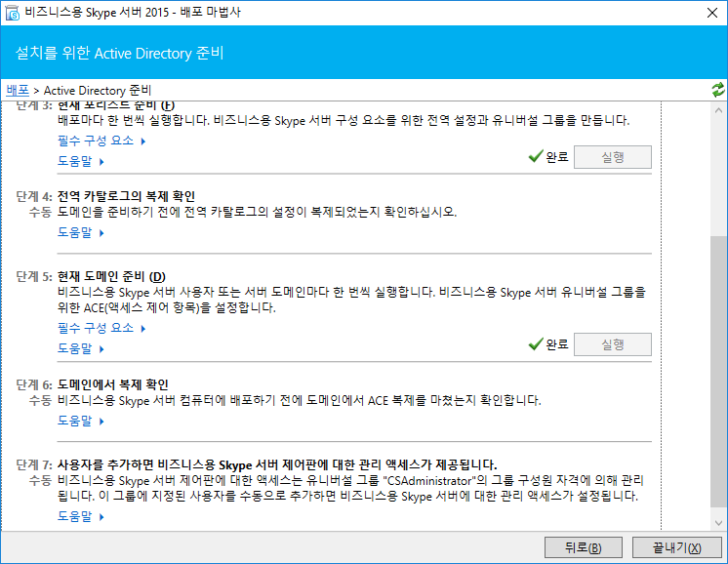The height and width of the screenshot is (564, 728).
Task: Expand 필수 구성 요소 under step 5
Action: [101, 328]
